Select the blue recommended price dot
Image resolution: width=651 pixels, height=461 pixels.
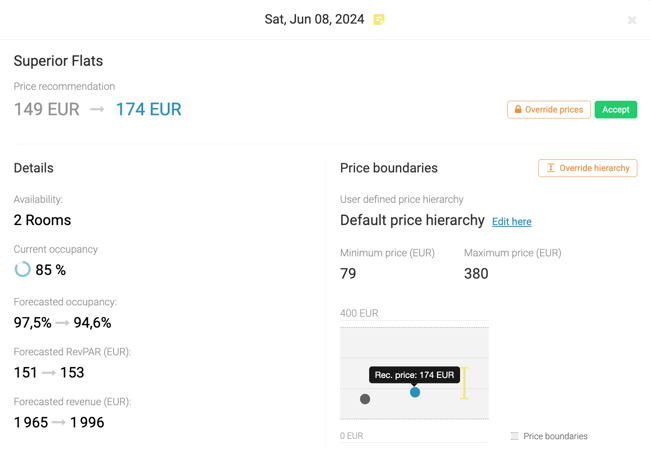pyautogui.click(x=415, y=392)
